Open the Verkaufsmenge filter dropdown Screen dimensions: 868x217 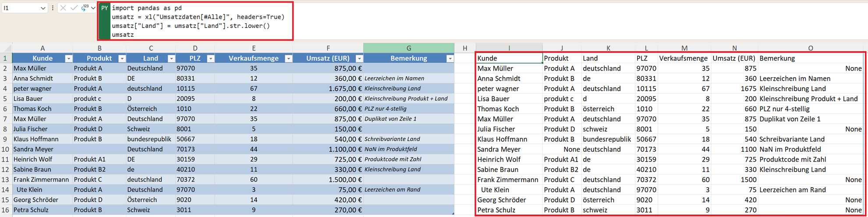(288, 58)
